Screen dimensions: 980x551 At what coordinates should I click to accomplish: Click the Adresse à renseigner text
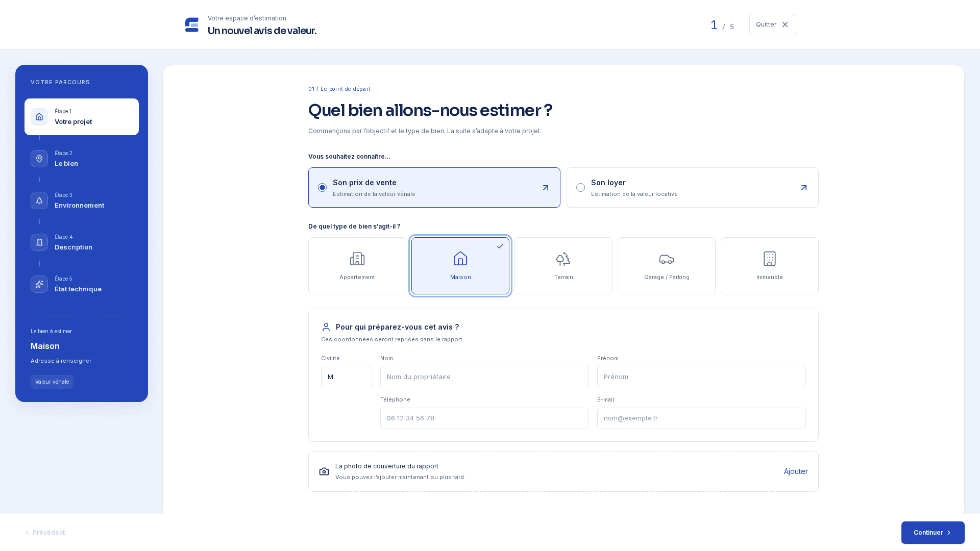click(x=61, y=361)
